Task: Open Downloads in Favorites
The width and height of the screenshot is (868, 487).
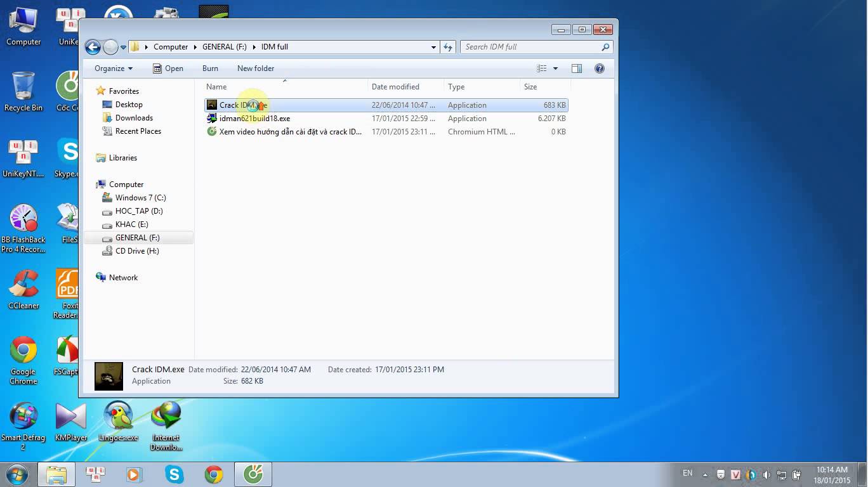Action: (134, 118)
